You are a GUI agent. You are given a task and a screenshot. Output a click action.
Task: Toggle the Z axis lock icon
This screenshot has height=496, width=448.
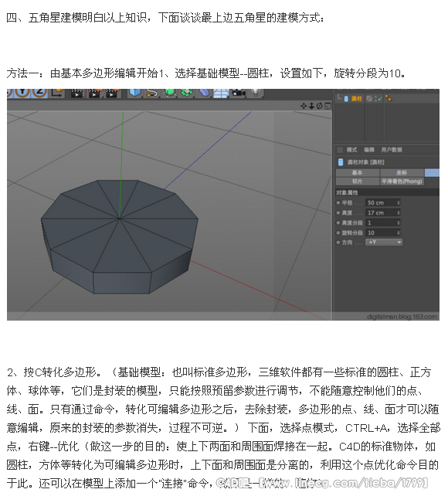click(39, 92)
